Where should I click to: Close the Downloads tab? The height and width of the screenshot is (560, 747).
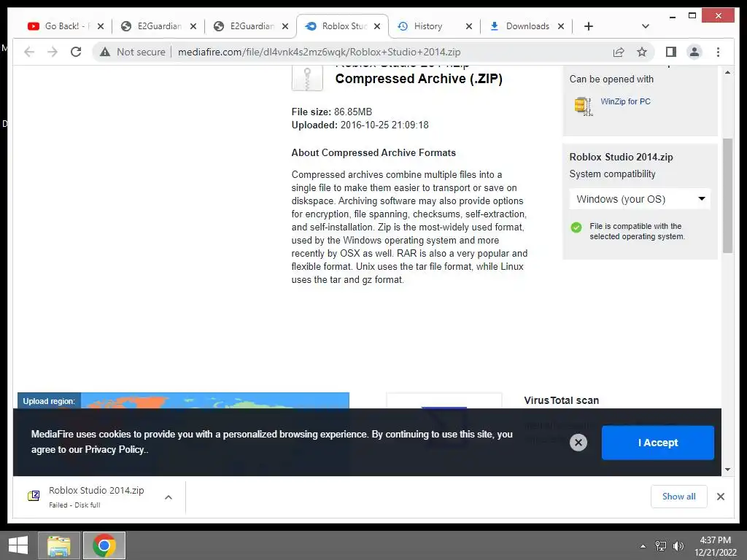tap(561, 27)
